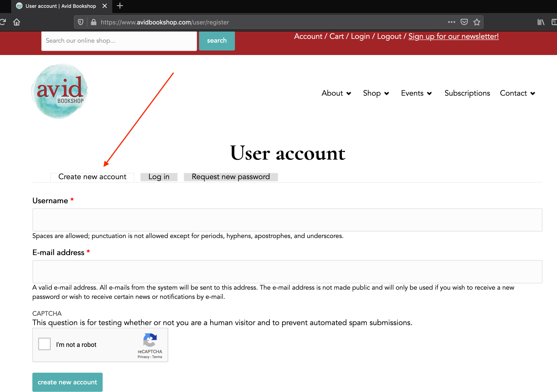Open the tracking protection shield icon
Viewport: 557px width, 392px height.
point(81,22)
